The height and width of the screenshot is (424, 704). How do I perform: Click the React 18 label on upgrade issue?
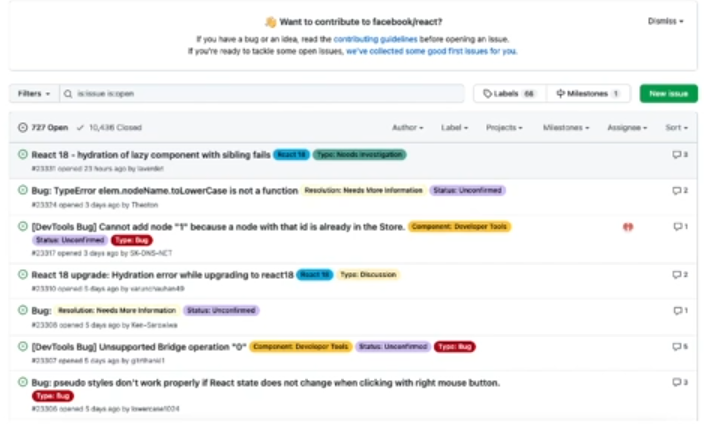point(315,274)
